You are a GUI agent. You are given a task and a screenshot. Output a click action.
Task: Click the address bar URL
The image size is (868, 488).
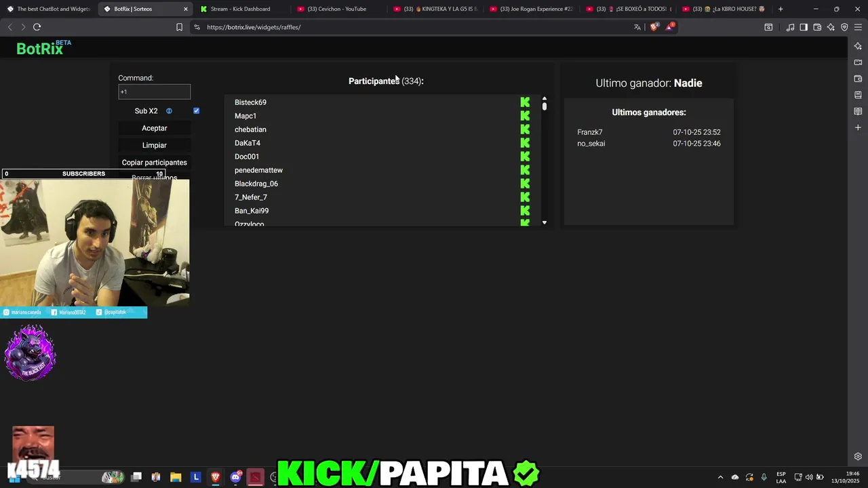coord(254,27)
